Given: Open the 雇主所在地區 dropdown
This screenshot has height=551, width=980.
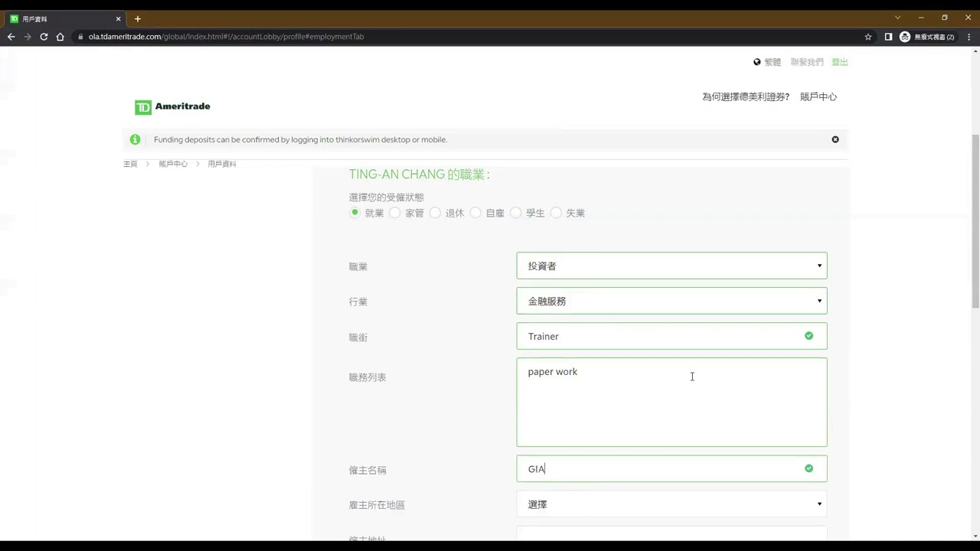Looking at the screenshot, I should [x=671, y=504].
